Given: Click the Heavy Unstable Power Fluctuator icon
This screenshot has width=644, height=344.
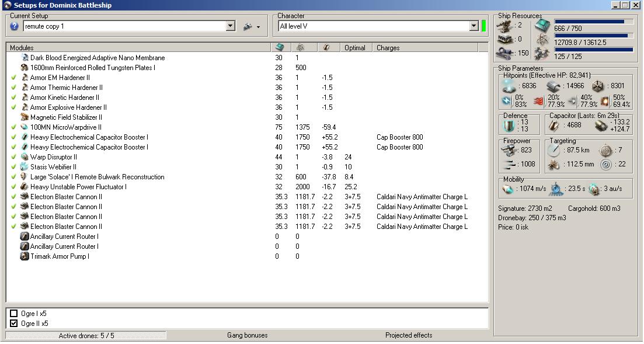Looking at the screenshot, I should point(25,186).
